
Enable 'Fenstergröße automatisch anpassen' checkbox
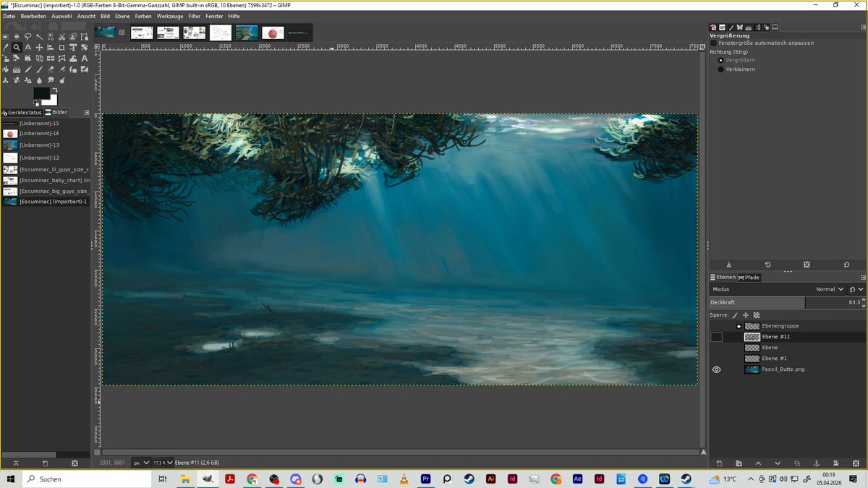click(714, 43)
